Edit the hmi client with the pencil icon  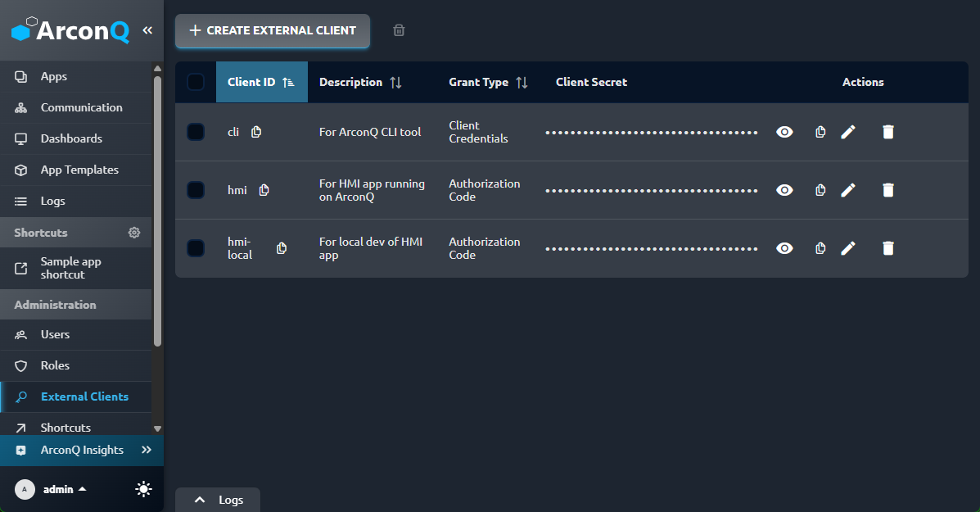click(848, 190)
